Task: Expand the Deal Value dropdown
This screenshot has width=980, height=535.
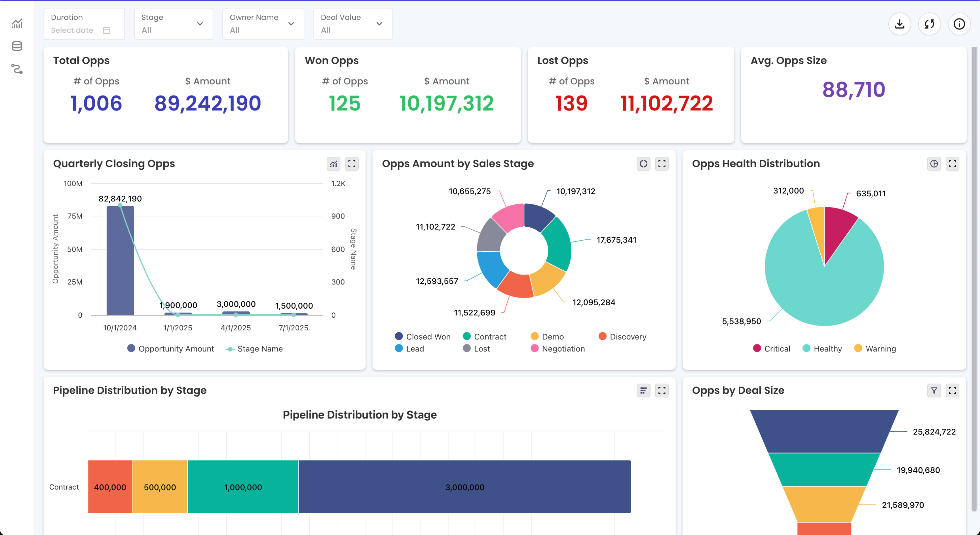Action: point(352,24)
